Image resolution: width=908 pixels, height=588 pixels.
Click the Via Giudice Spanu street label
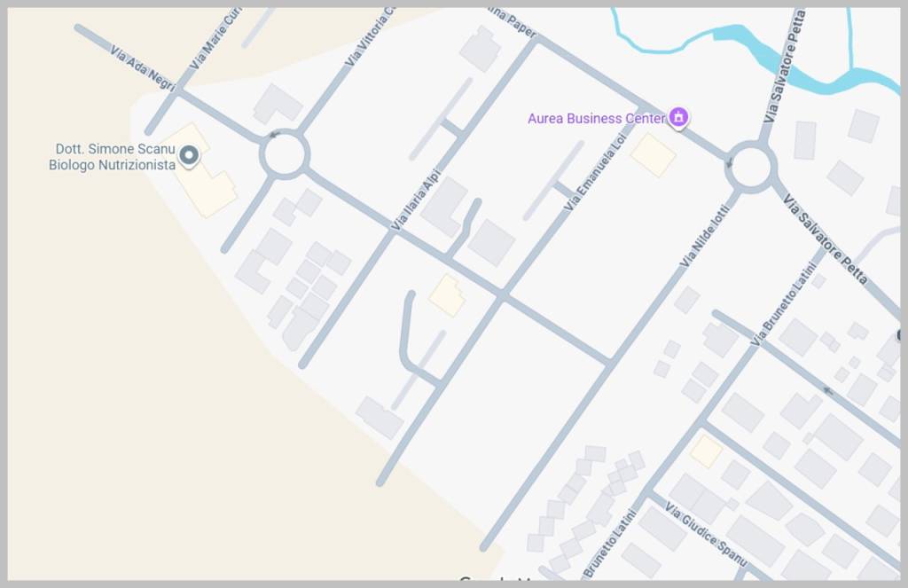click(x=705, y=534)
